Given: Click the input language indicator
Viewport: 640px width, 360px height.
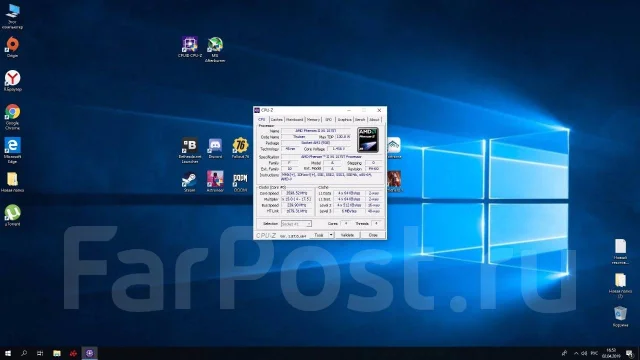Looking at the screenshot, I should point(594,353).
